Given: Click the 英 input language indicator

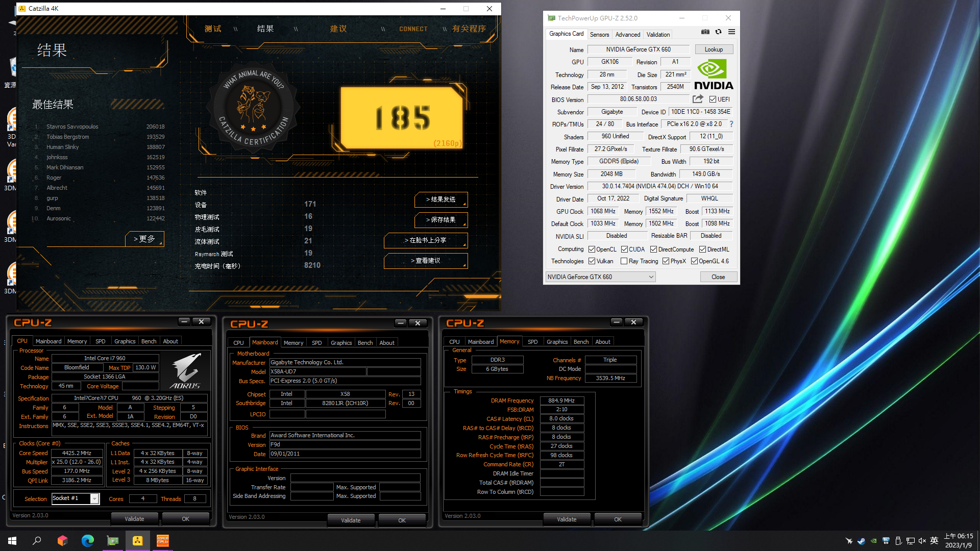Looking at the screenshot, I should coord(934,541).
